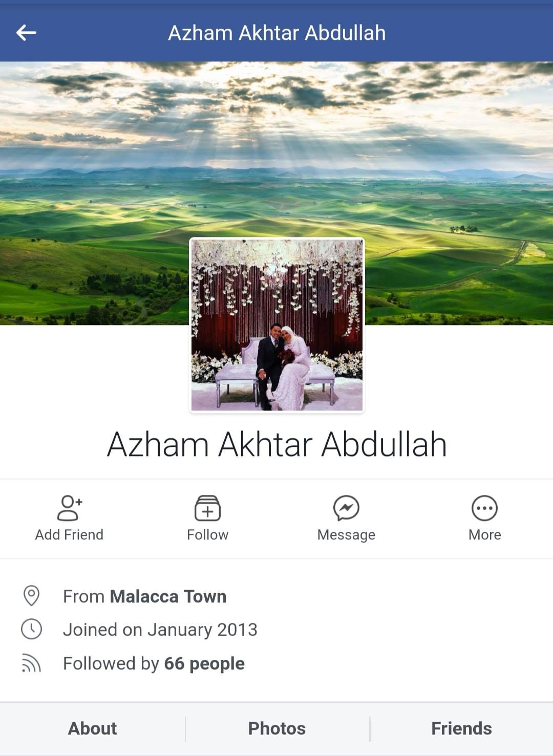
Task: Open the More options ellipsis icon
Action: click(x=484, y=508)
